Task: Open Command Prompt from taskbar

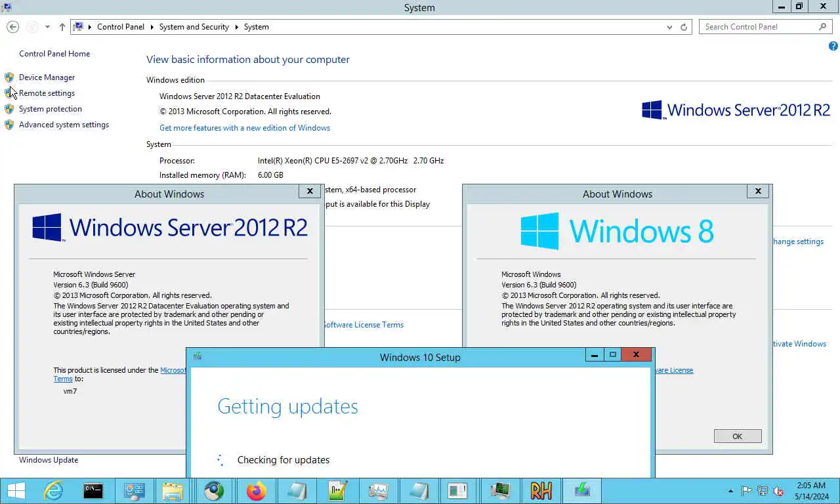Action: click(x=93, y=491)
